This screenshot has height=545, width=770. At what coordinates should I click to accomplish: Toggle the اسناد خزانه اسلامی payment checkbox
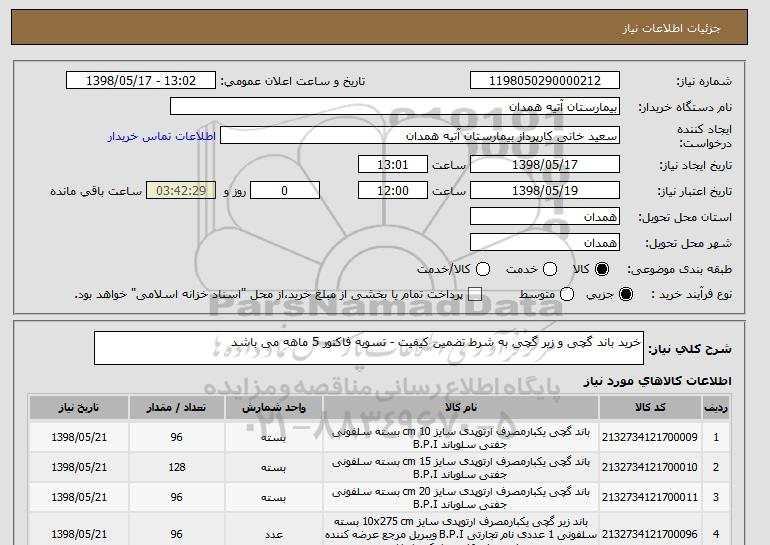coord(475,294)
